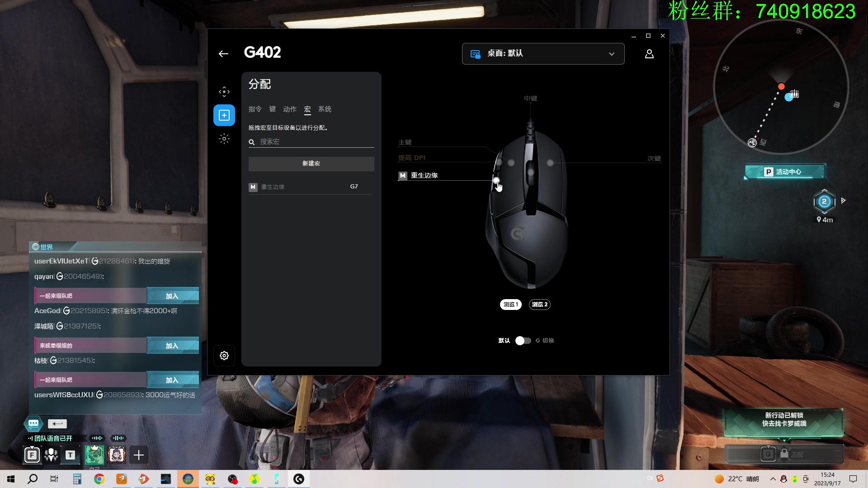The width and height of the screenshot is (868, 488).
Task: Click the T key squad icon
Action: [71, 455]
